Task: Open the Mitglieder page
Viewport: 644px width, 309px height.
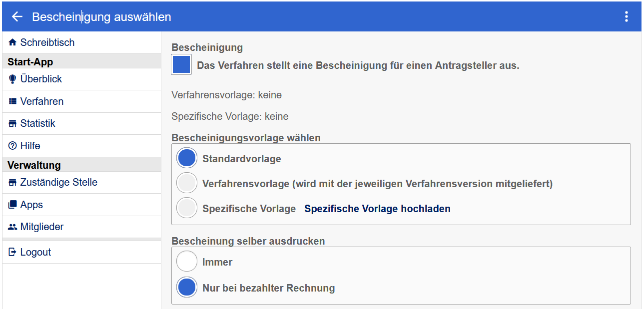Action: click(42, 227)
